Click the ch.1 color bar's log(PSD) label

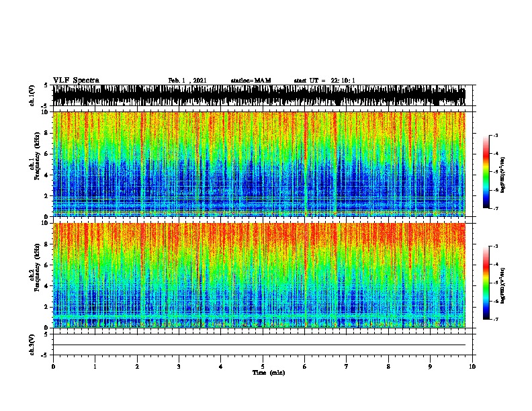(503, 175)
